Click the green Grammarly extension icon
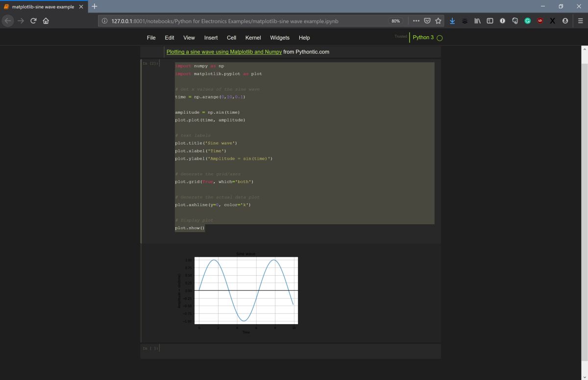Viewport: 588px width, 380px height. coord(527,21)
